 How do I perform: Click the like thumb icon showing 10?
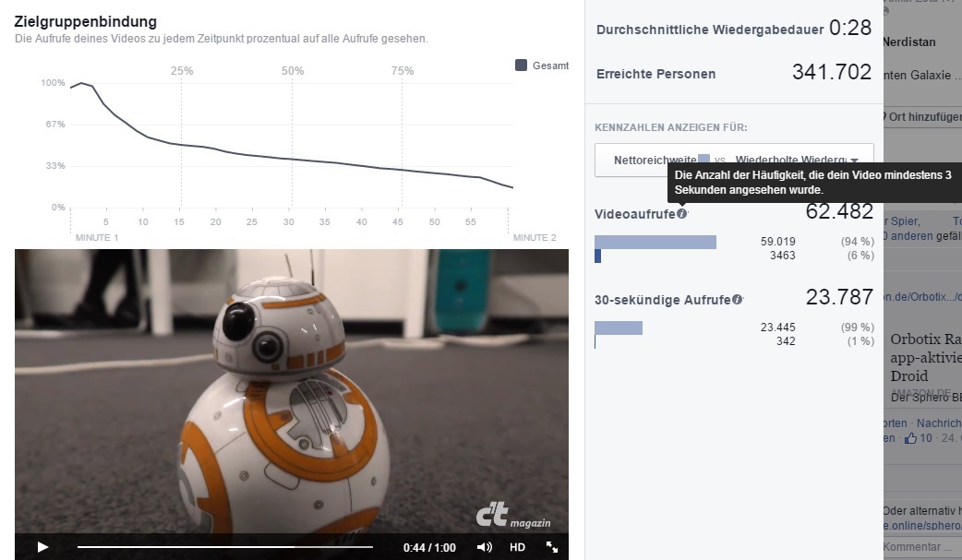(910, 438)
